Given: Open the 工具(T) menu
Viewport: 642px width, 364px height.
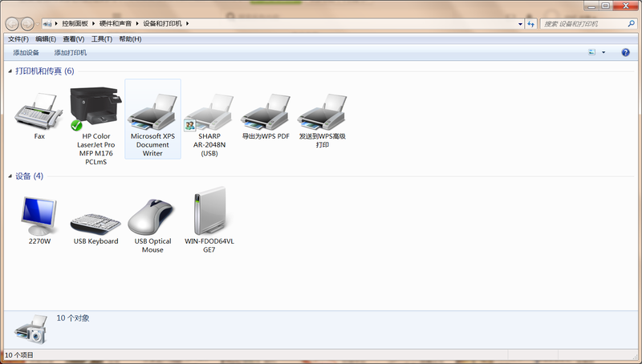Looking at the screenshot, I should (102, 38).
